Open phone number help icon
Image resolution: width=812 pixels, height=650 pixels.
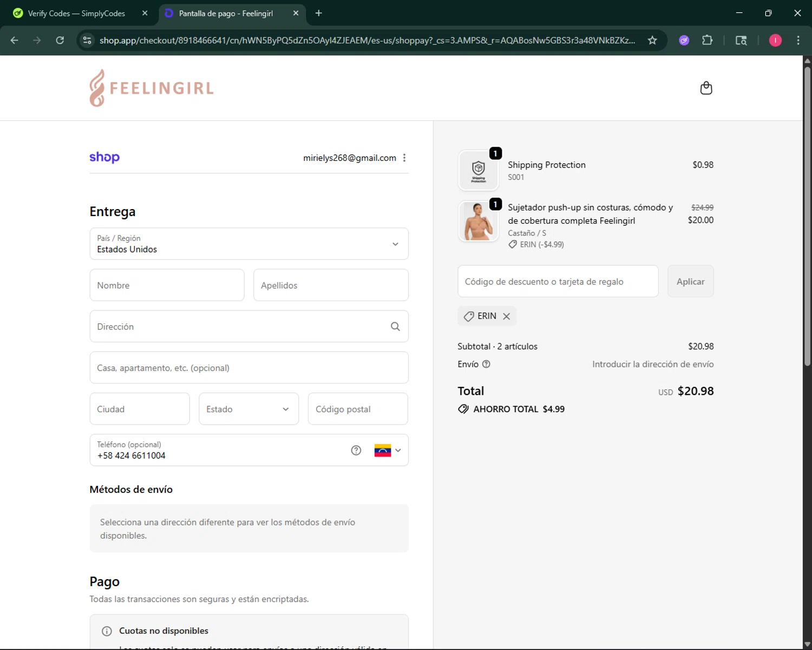click(356, 450)
